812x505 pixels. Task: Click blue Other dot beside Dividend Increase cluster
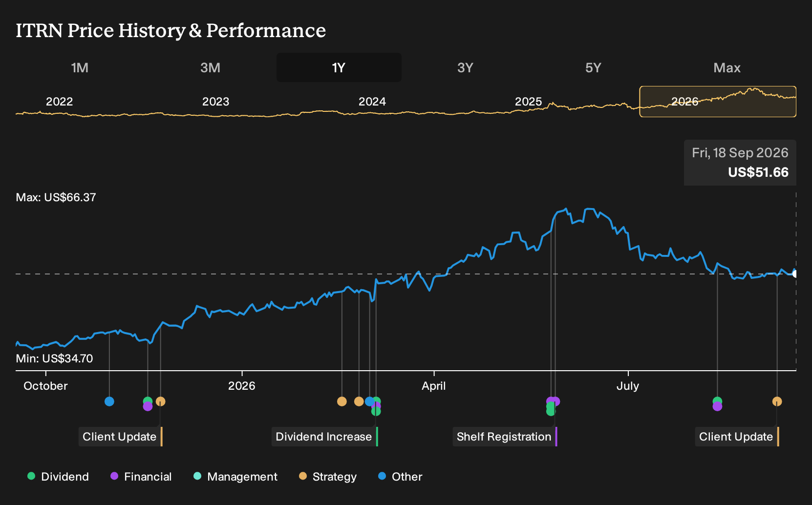click(369, 401)
